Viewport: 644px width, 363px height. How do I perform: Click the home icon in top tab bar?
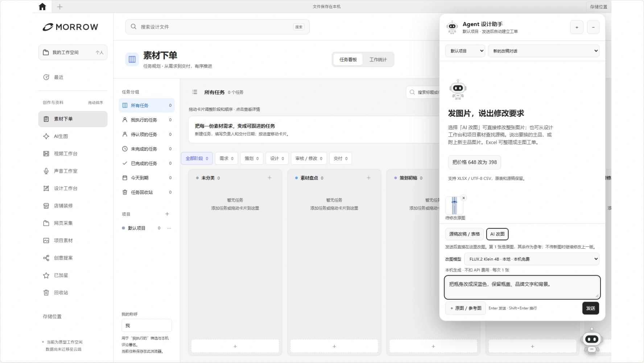pos(42,7)
